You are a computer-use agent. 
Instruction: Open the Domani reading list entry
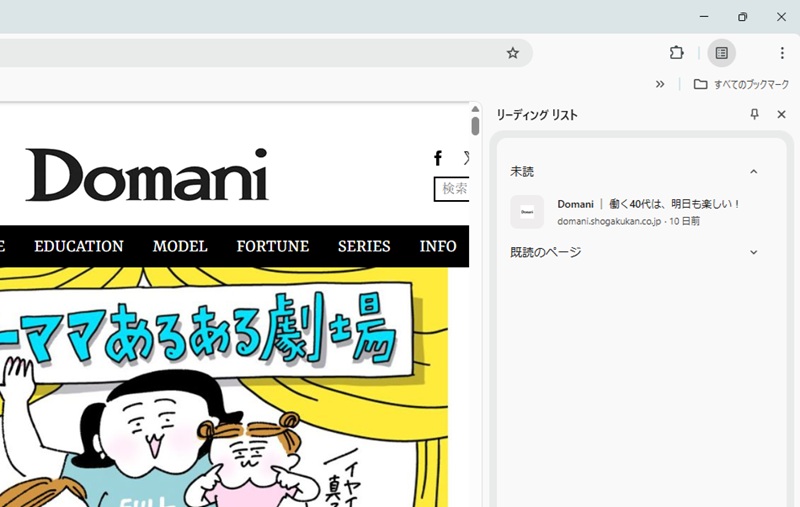636,212
